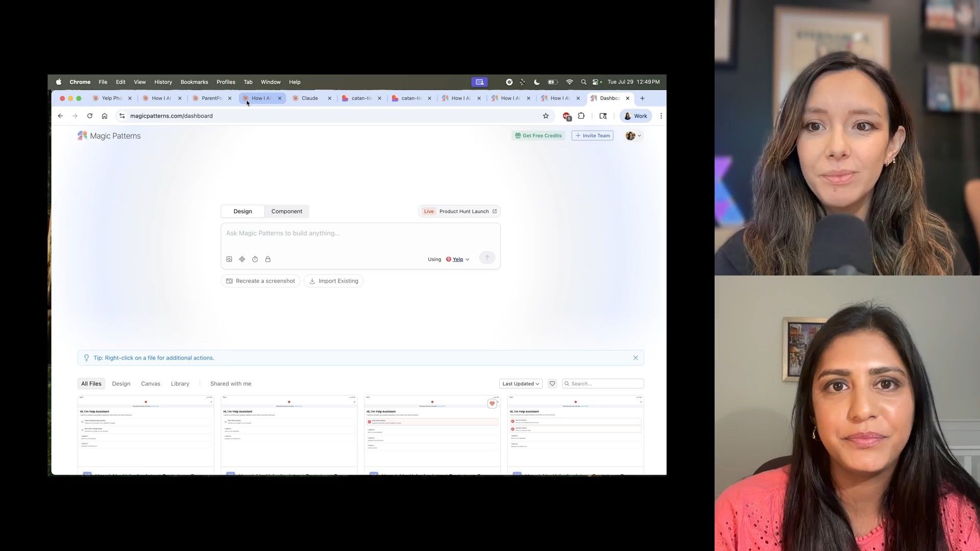
Task: Click the four-diamond component icon in the prompt box
Action: tap(242, 259)
